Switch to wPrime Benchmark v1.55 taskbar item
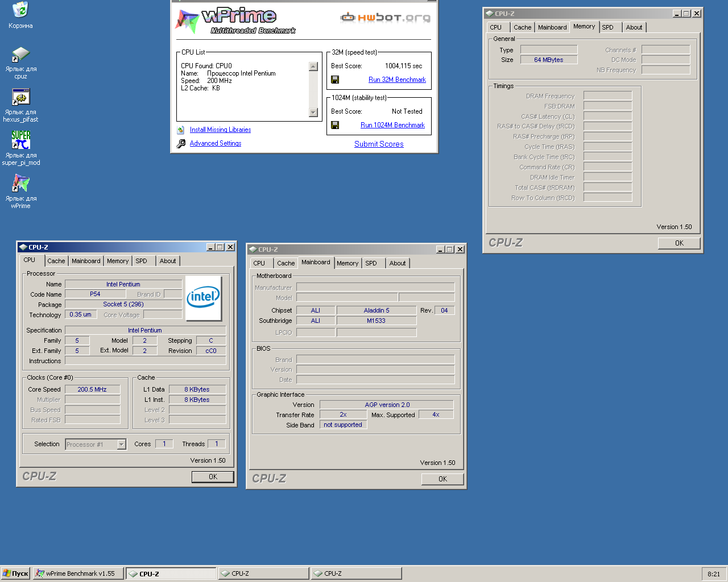This screenshot has width=728, height=582. pos(78,573)
